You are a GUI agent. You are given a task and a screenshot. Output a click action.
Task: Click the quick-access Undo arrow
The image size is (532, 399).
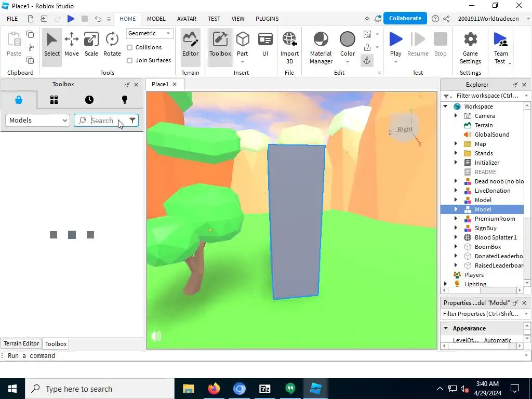point(98,19)
